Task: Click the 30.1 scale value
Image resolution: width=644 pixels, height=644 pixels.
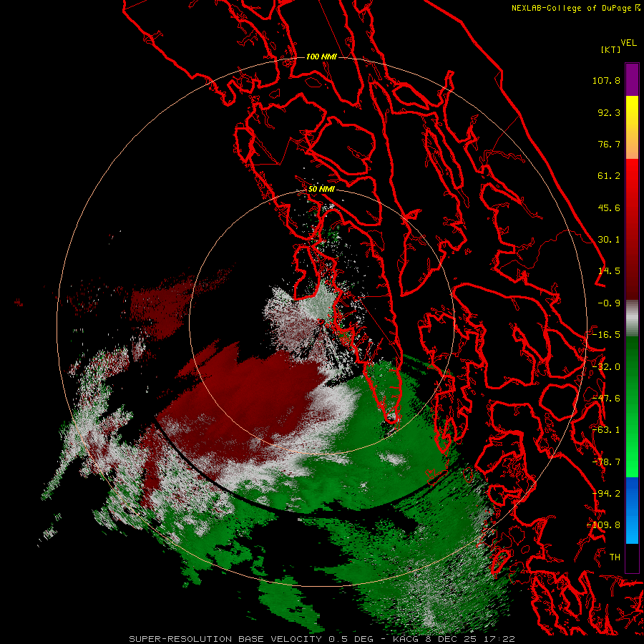Action: tap(609, 240)
